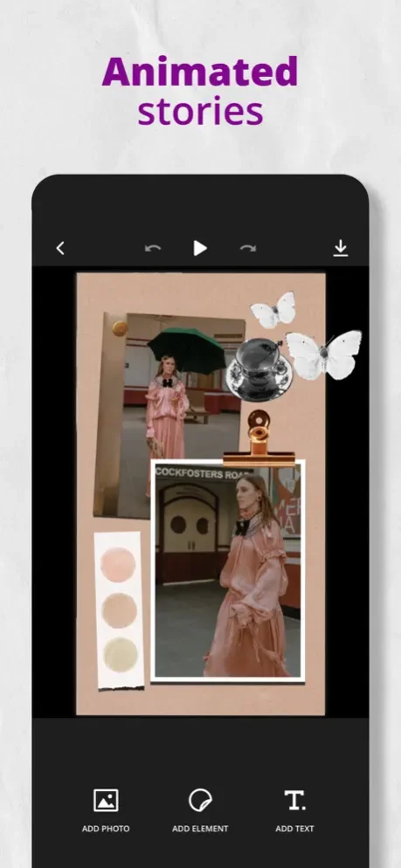This screenshot has width=401, height=868.
Task: Undo the last edit
Action: pyautogui.click(x=153, y=248)
